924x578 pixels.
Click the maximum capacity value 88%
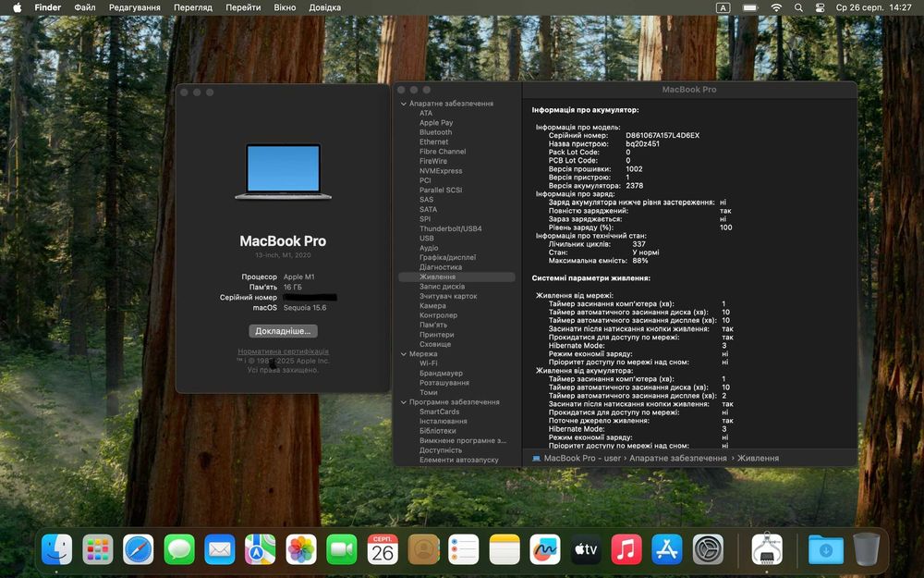coord(640,261)
